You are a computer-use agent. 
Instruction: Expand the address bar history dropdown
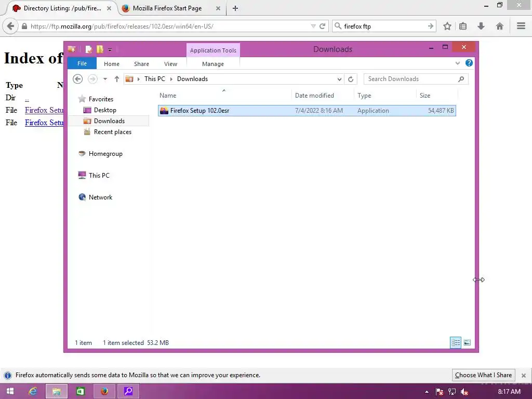pos(339,79)
